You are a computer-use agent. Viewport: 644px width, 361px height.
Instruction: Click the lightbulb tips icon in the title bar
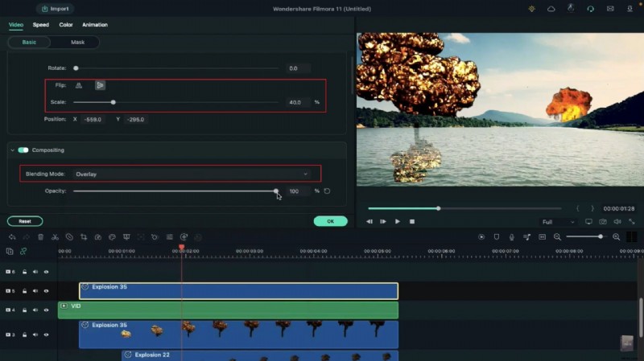point(532,9)
